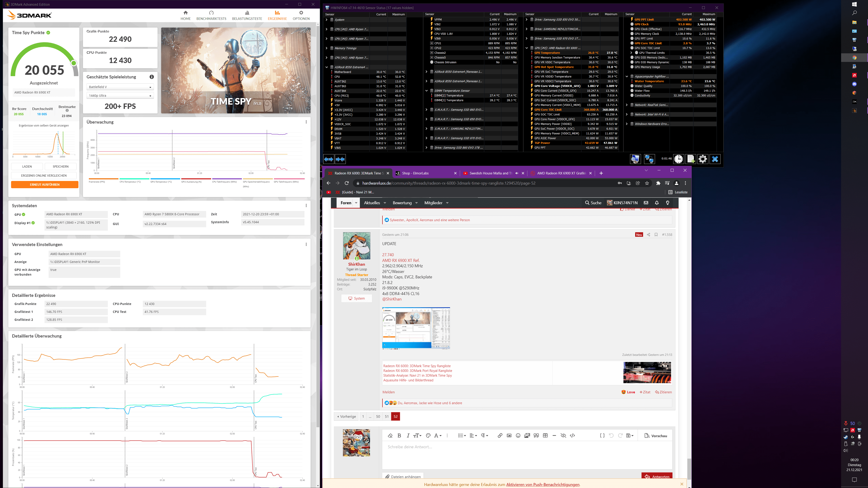
Task: Open forum notifications bell icon
Action: coord(656,203)
